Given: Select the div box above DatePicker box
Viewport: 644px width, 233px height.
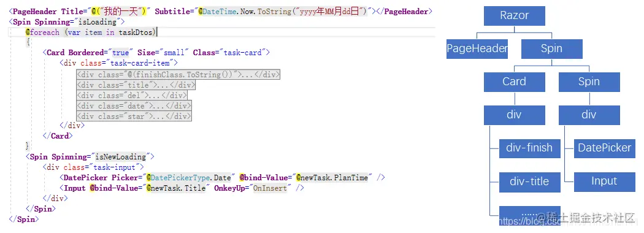Looking at the screenshot, I should [589, 115].
